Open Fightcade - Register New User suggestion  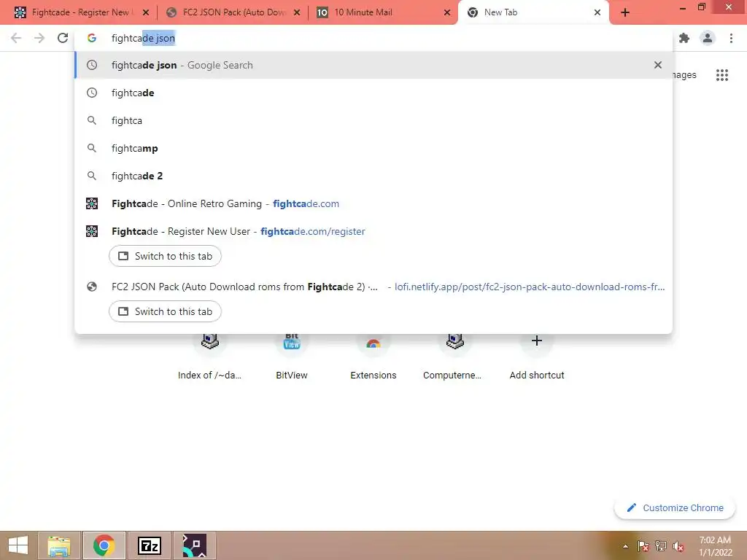373,231
